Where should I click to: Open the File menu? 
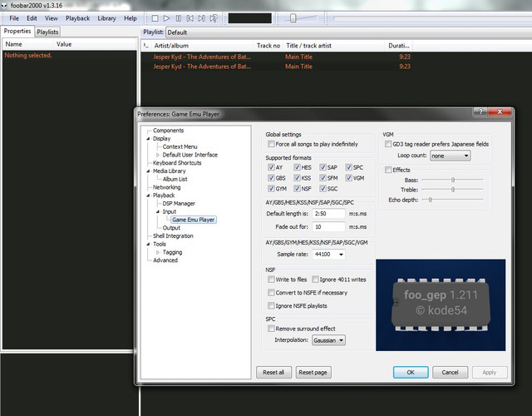tap(14, 18)
